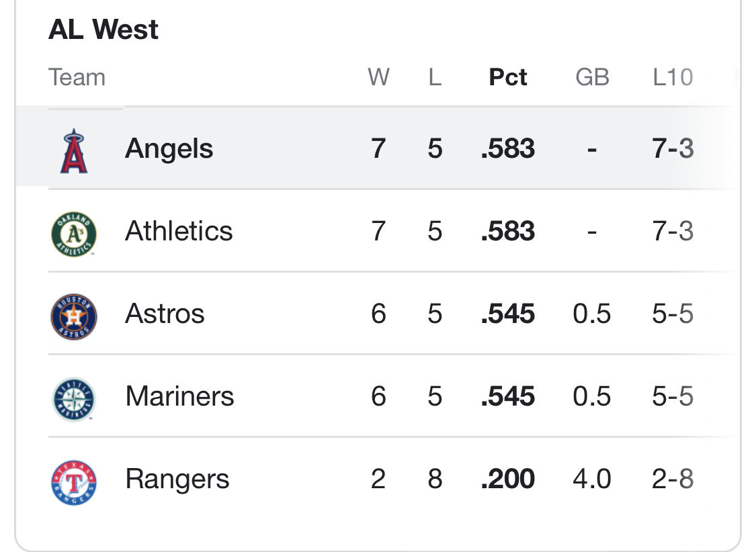The height and width of the screenshot is (552, 756).
Task: Sort by the W column header
Action: [x=378, y=77]
